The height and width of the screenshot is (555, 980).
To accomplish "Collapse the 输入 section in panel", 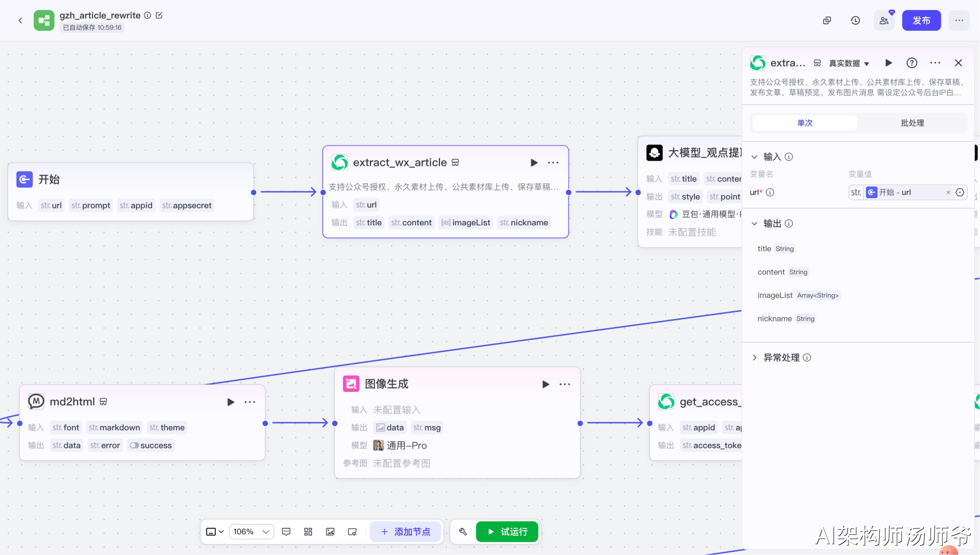I will pyautogui.click(x=755, y=157).
